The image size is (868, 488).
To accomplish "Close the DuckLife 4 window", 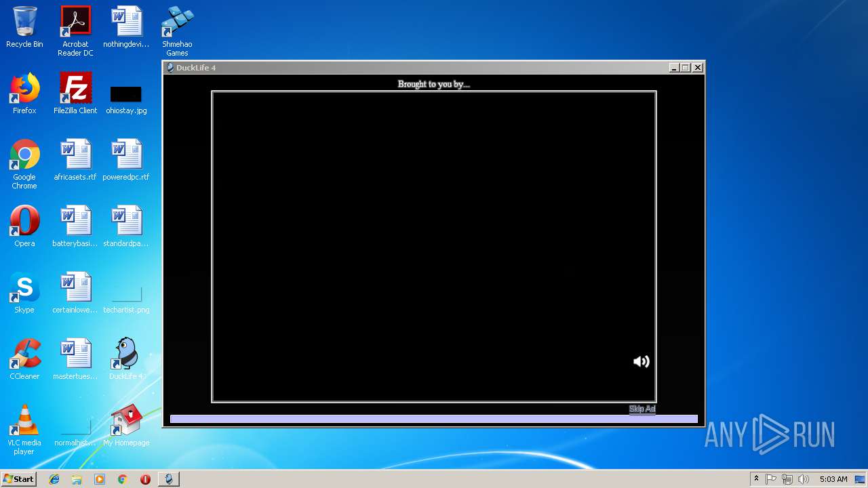I will click(x=698, y=68).
